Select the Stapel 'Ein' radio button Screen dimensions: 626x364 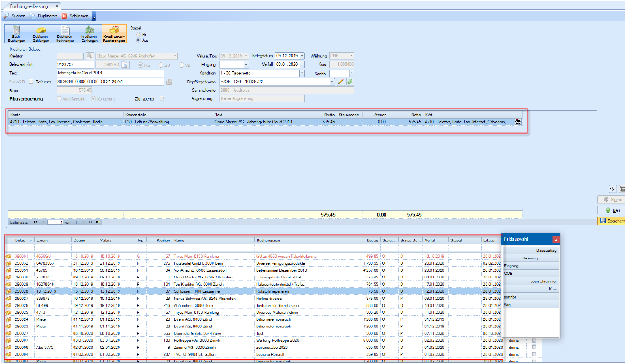(x=139, y=34)
